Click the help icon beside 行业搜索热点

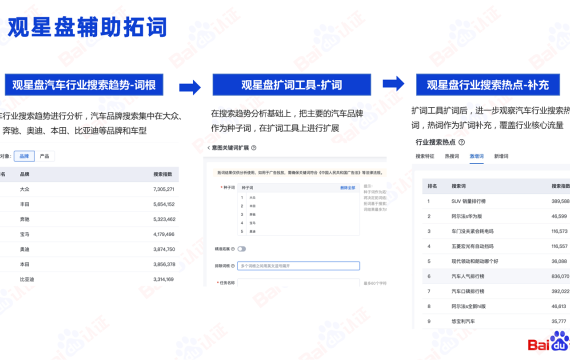462,142
